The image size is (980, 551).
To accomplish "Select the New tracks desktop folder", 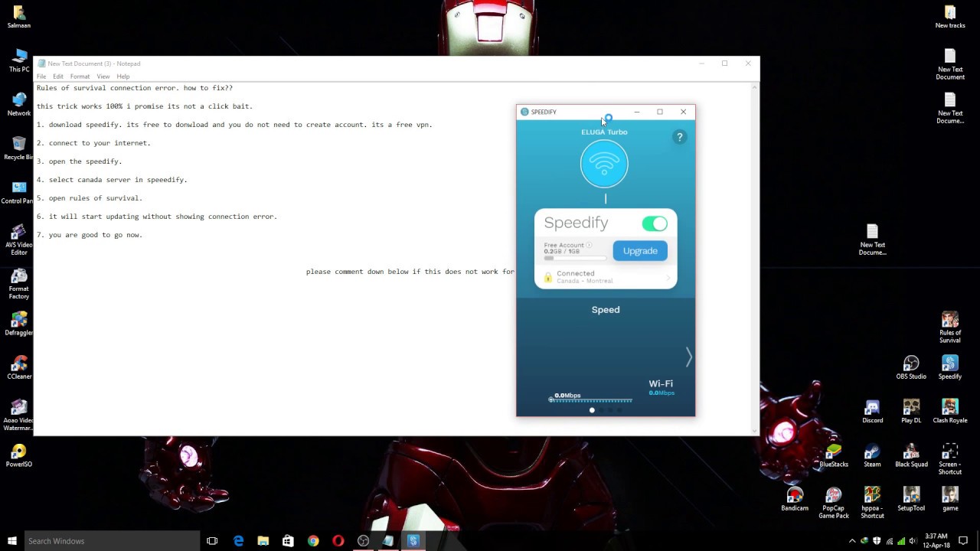I will [950, 16].
